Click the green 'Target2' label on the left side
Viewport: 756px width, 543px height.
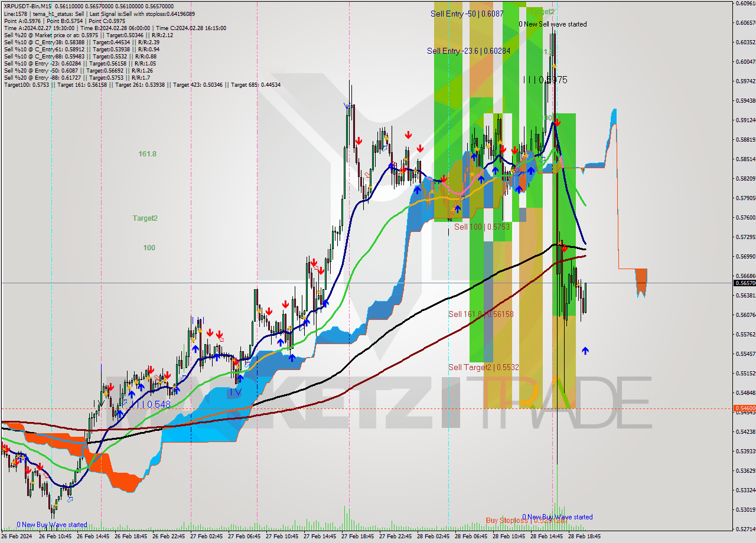145,218
